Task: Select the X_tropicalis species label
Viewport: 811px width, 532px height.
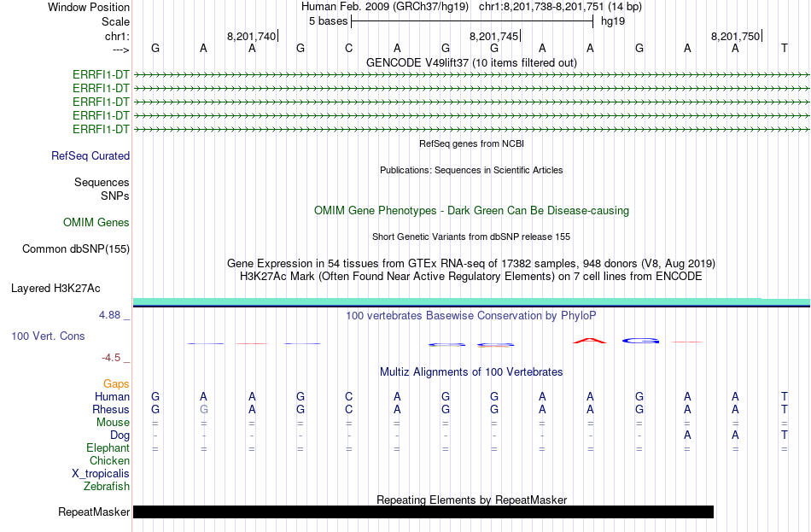Action: click(x=101, y=474)
